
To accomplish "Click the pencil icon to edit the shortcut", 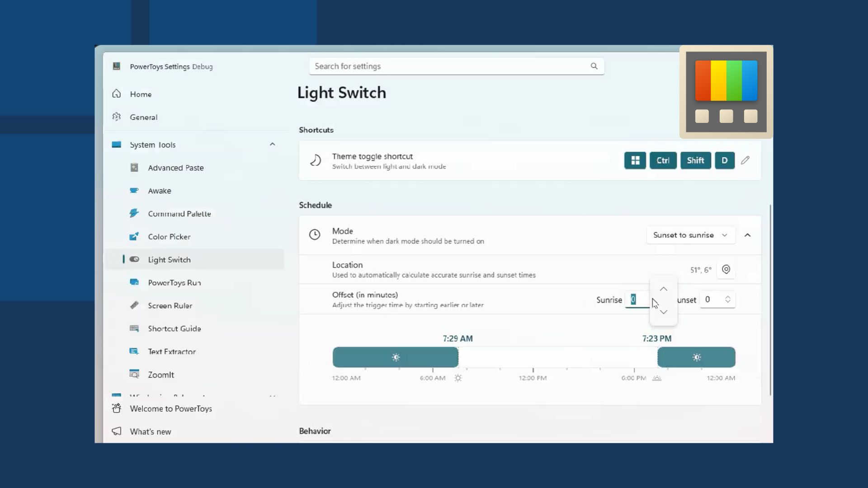I will coord(745,160).
